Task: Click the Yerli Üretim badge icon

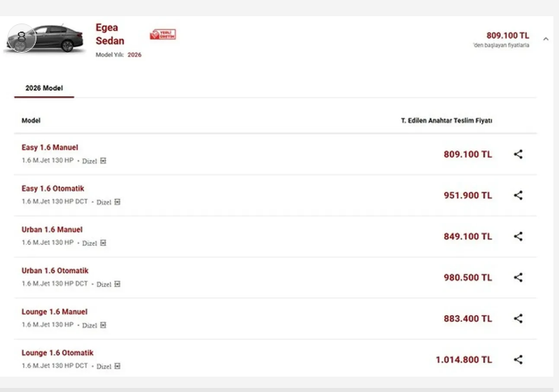Action: (x=163, y=35)
